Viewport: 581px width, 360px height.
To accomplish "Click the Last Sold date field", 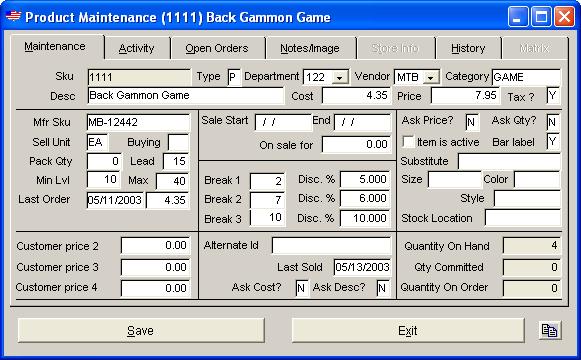I will point(362,267).
